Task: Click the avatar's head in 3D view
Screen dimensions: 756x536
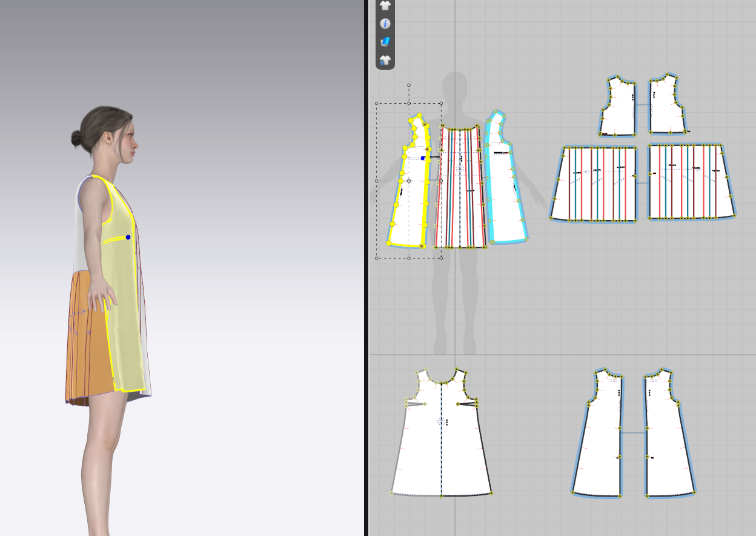Action: click(112, 133)
